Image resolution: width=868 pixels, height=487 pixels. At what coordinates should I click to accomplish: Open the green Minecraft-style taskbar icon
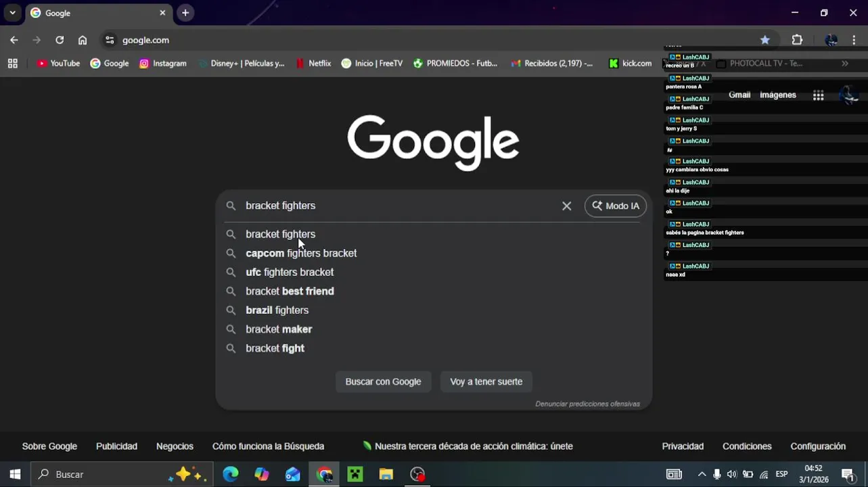355,474
